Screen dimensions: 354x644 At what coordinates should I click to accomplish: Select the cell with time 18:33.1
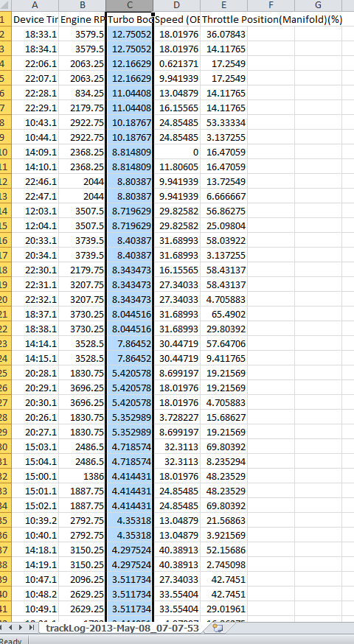click(35, 34)
